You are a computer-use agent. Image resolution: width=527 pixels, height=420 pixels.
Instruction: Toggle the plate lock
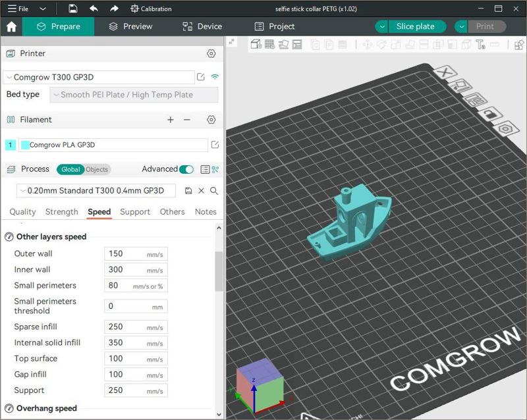point(489,115)
